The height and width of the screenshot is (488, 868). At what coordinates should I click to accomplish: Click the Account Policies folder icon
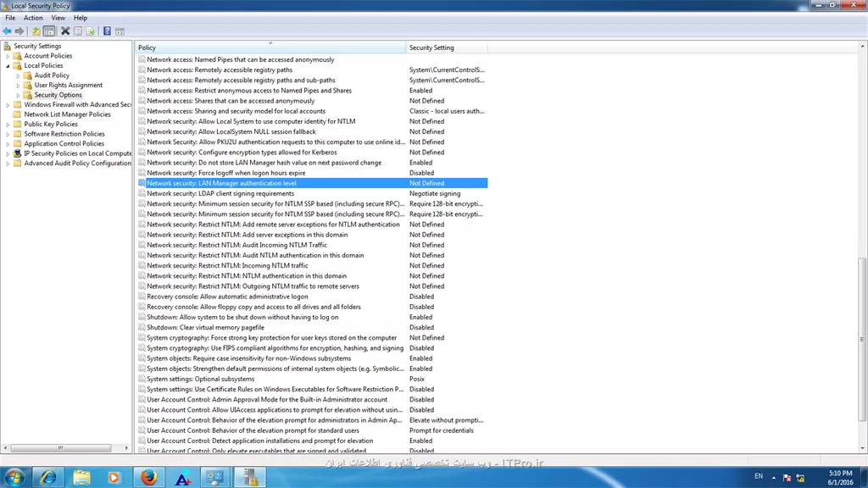pos(18,56)
